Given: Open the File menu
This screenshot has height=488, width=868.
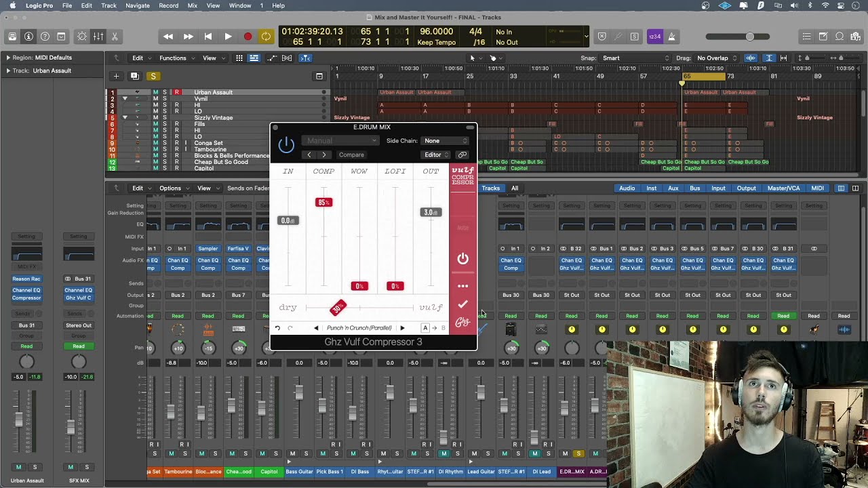Looking at the screenshot, I should 67,5.
